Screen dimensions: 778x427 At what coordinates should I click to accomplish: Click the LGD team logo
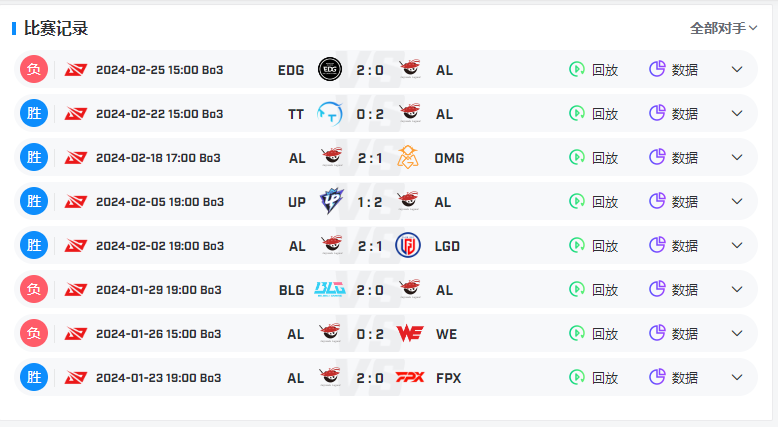(x=408, y=245)
